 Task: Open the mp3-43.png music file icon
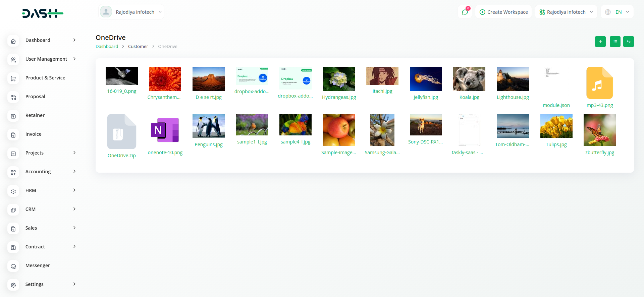[599, 83]
